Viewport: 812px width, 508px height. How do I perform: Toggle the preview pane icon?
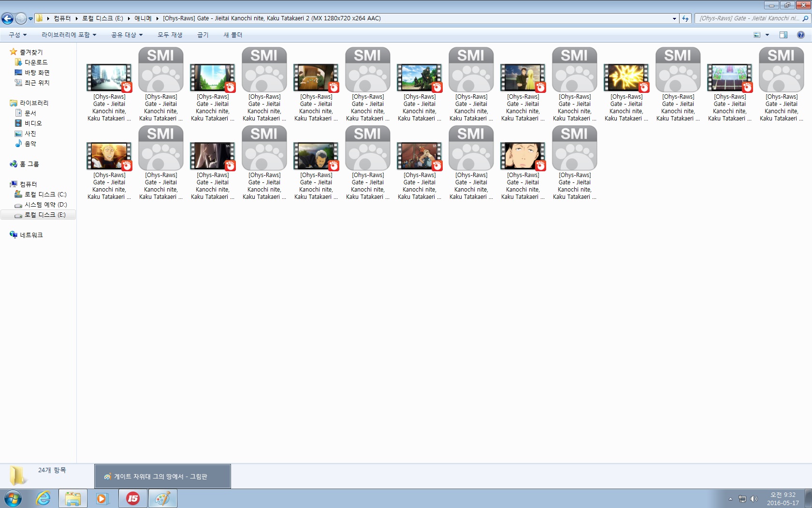coord(783,35)
